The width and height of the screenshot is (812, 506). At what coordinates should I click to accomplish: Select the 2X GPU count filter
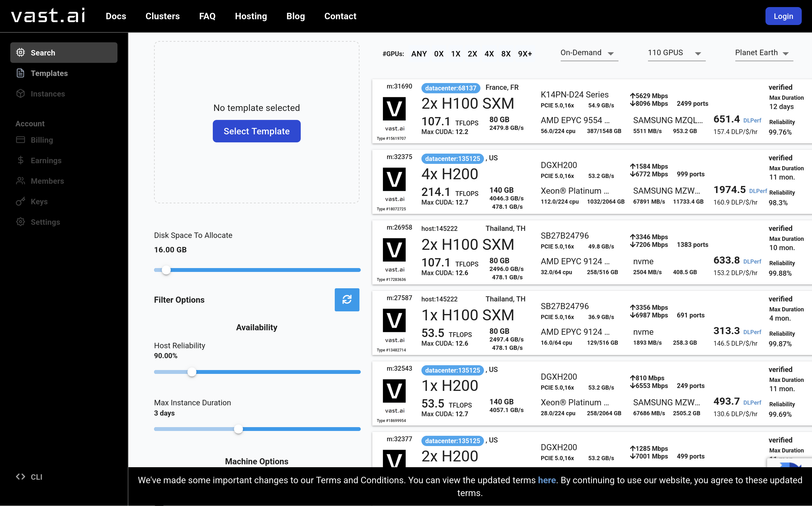(x=472, y=54)
